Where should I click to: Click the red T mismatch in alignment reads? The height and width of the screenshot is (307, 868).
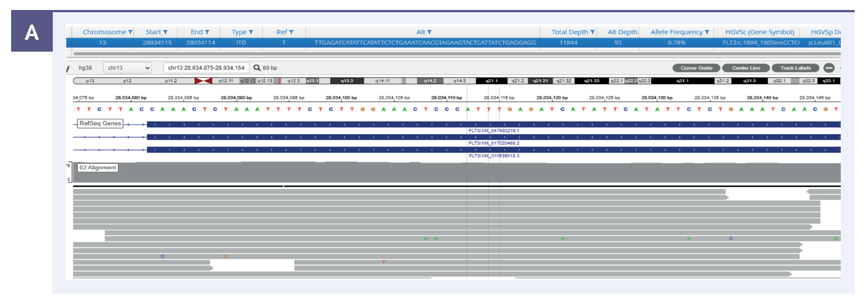[x=383, y=262]
